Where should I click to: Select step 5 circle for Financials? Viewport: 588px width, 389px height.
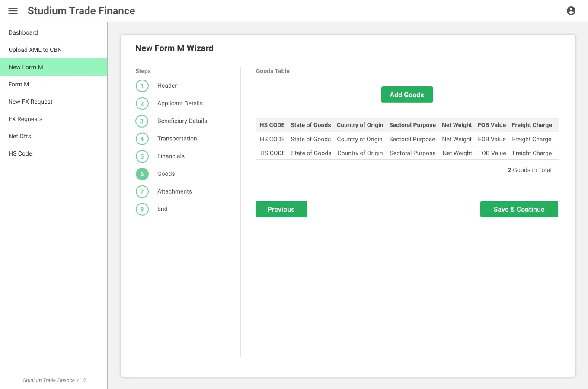coord(142,156)
